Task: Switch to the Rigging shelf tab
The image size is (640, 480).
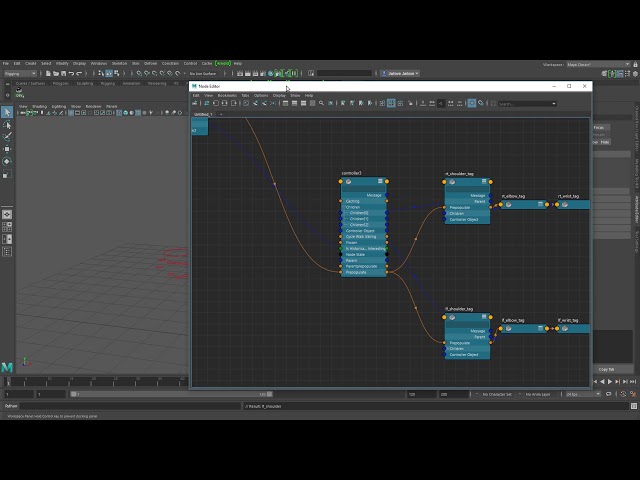Action: coord(108,84)
